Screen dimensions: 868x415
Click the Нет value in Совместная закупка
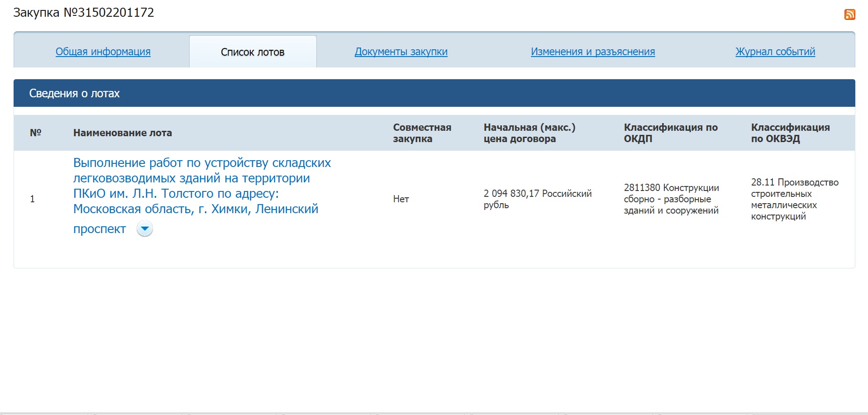coord(401,199)
